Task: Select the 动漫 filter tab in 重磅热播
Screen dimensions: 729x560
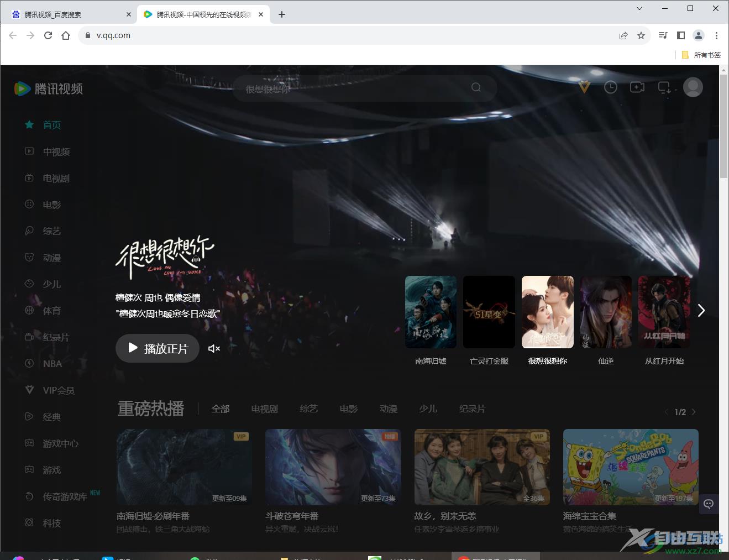Action: tap(389, 409)
